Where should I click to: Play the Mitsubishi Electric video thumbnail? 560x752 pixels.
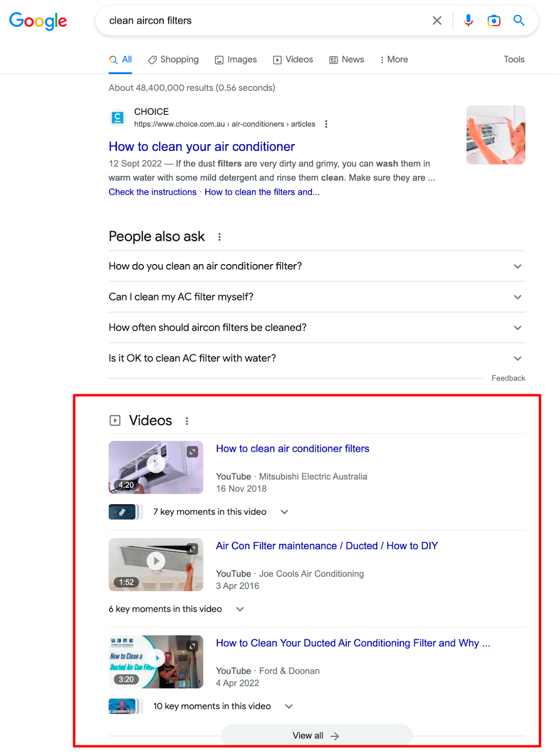pyautogui.click(x=156, y=467)
